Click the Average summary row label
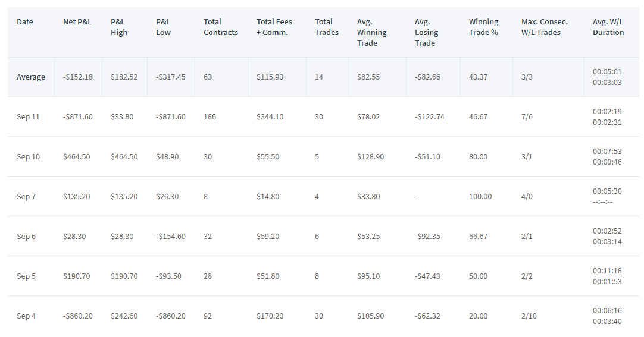 tap(31, 77)
